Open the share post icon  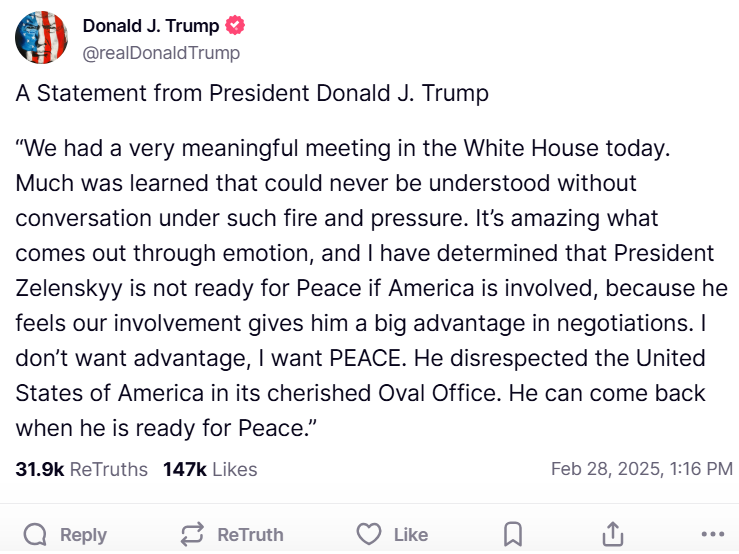coord(613,534)
